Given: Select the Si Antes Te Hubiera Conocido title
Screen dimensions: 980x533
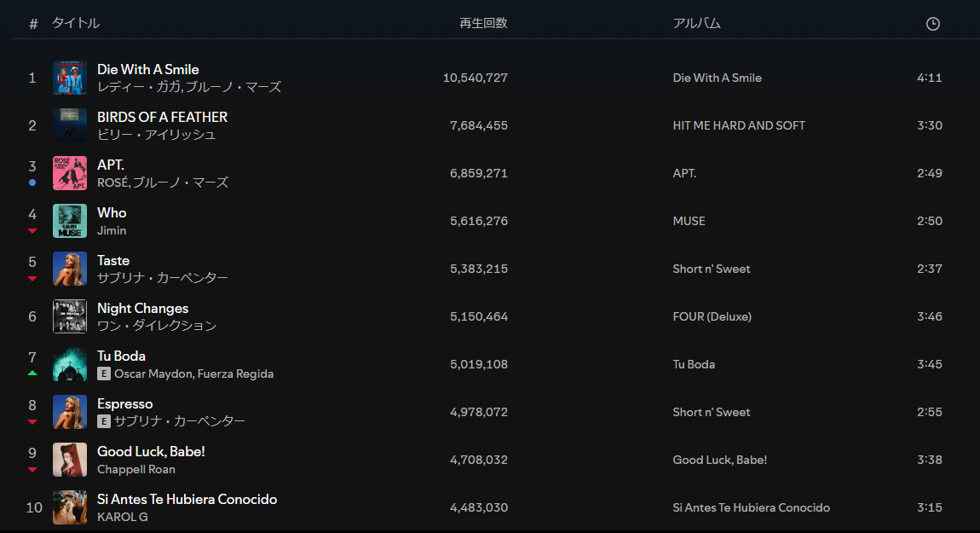Looking at the screenshot, I should pyautogui.click(x=187, y=499).
